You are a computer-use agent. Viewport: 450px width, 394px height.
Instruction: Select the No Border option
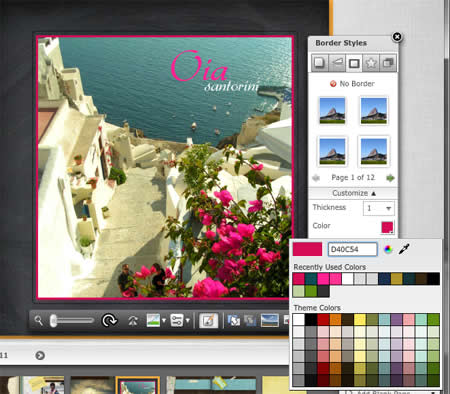[x=352, y=84]
